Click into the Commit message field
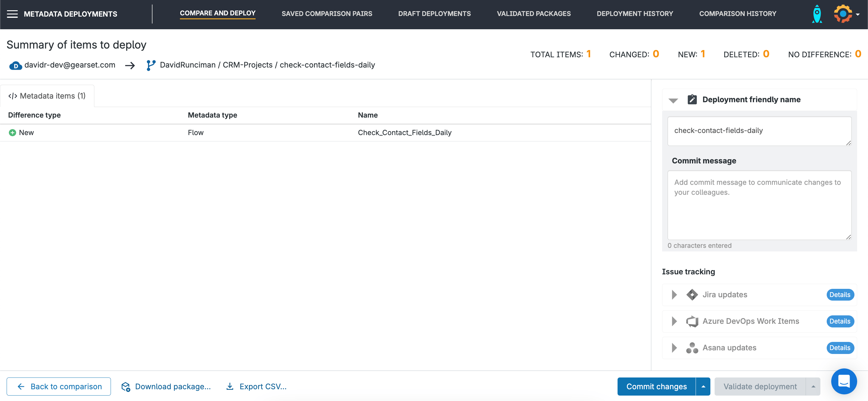This screenshot has width=868, height=401. point(759,205)
